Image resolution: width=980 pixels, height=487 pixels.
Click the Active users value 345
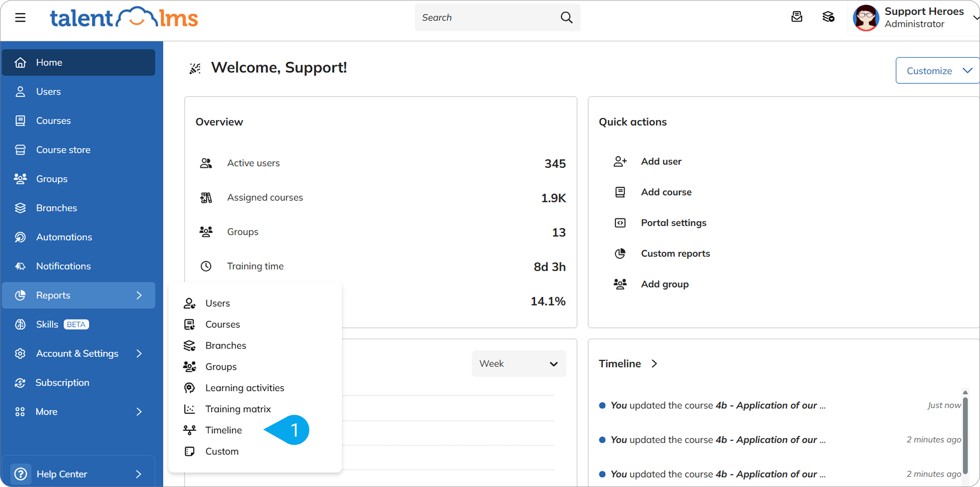555,163
